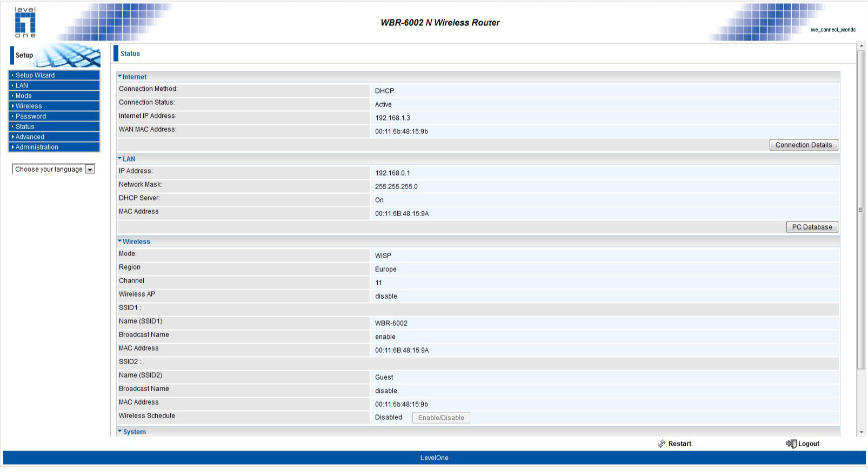Open the Setup Wizard menu item
This screenshot has width=868, height=476.
pyautogui.click(x=35, y=75)
